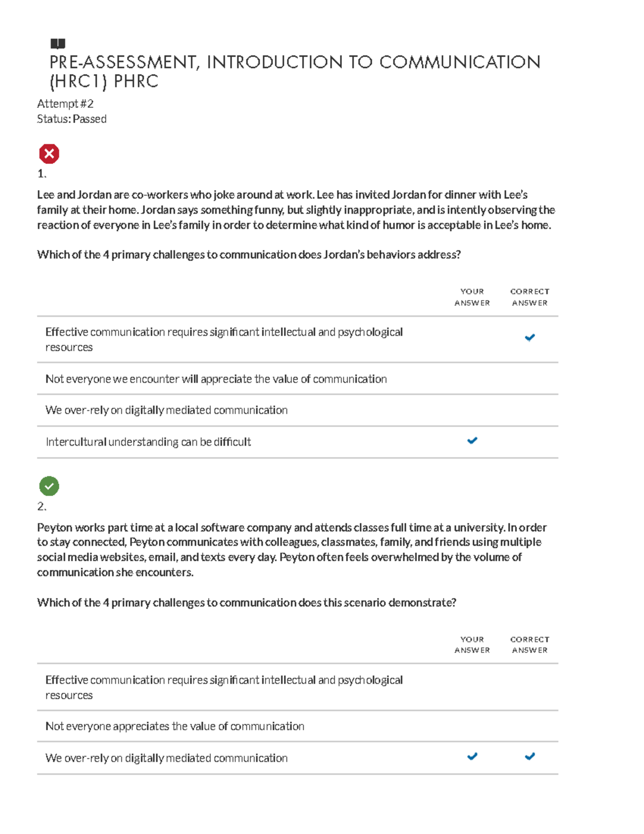Select 'Not everyone we encounter' answer option
644x834 pixels.
pos(216,379)
